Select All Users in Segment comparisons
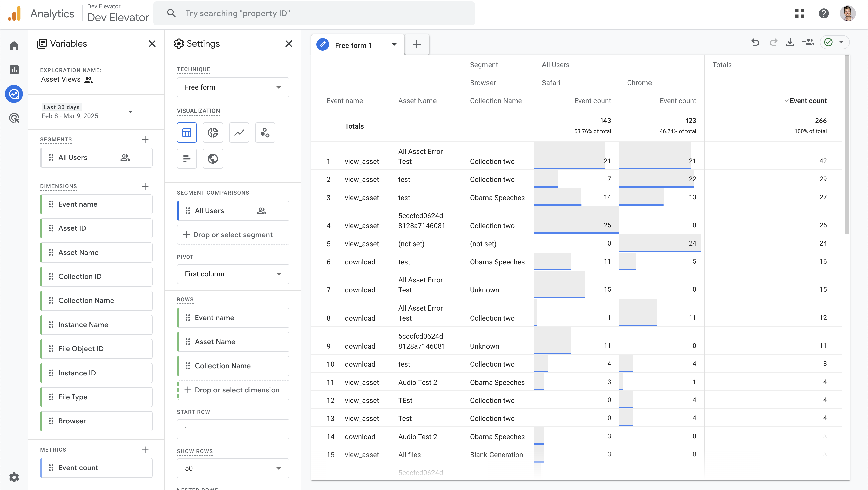Viewport: 868px width, 490px height. pyautogui.click(x=233, y=211)
